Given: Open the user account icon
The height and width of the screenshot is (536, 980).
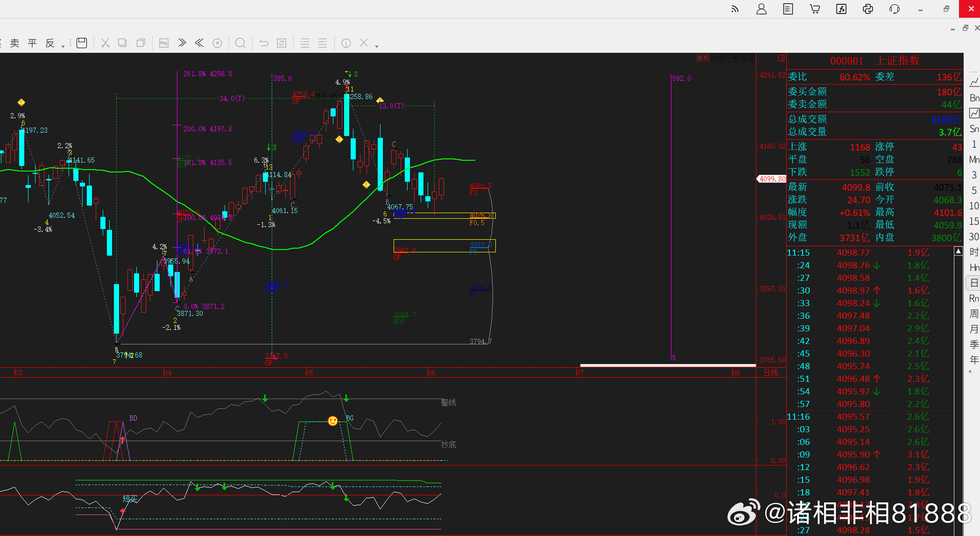Looking at the screenshot, I should pos(761,9).
